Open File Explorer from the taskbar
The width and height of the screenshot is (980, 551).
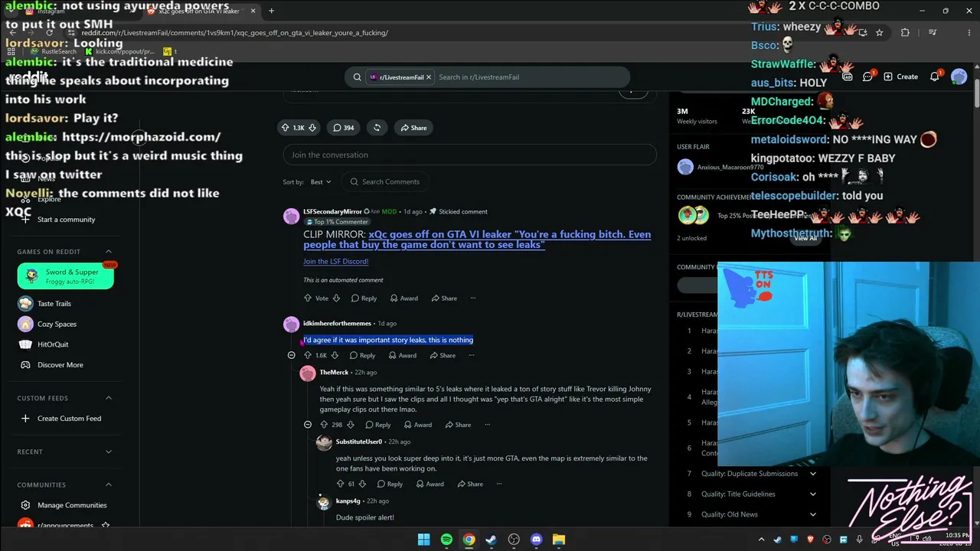559,540
